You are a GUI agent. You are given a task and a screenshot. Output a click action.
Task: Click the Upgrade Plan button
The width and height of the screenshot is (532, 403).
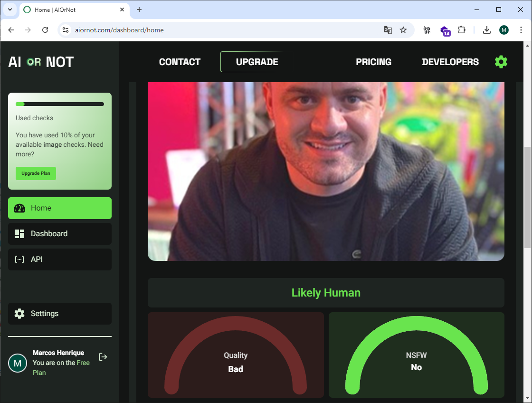[x=36, y=173]
